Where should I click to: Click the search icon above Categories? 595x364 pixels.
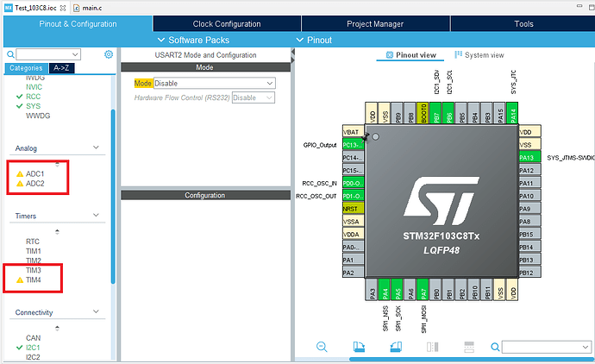pyautogui.click(x=11, y=54)
